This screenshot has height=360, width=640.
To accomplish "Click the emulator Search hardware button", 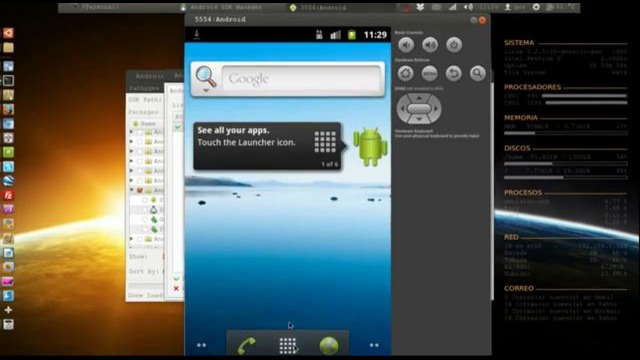I will coord(477,73).
